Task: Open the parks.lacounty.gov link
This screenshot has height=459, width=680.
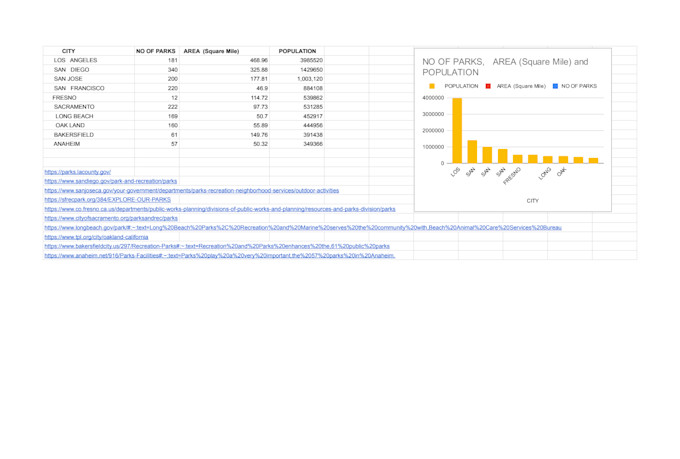Action: (x=78, y=172)
